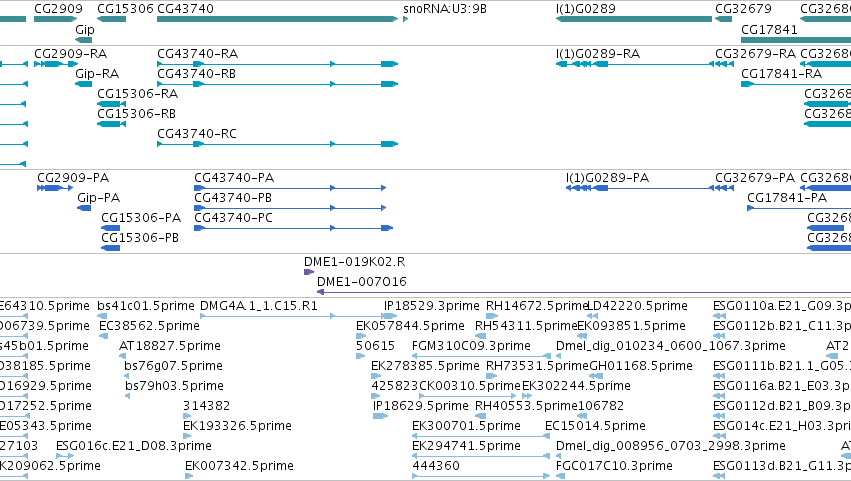
Task: Select protein CG15306-PB
Action: click(111, 248)
